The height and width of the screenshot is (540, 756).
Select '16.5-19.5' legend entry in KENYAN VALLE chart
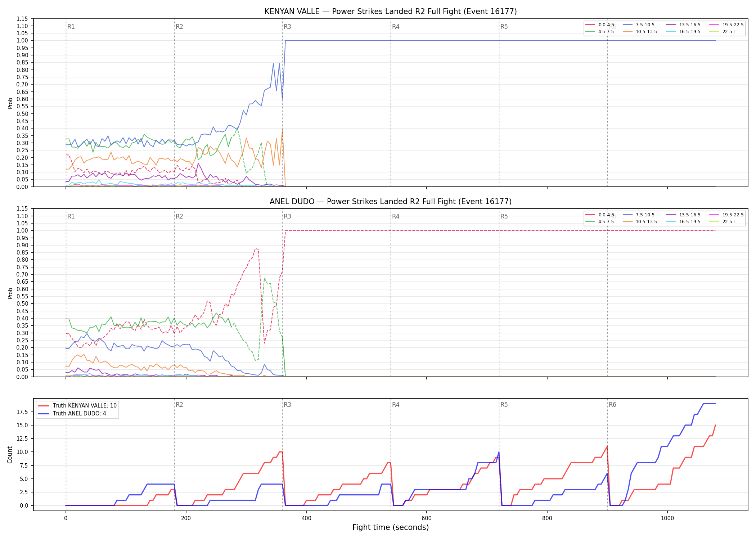pyautogui.click(x=683, y=32)
